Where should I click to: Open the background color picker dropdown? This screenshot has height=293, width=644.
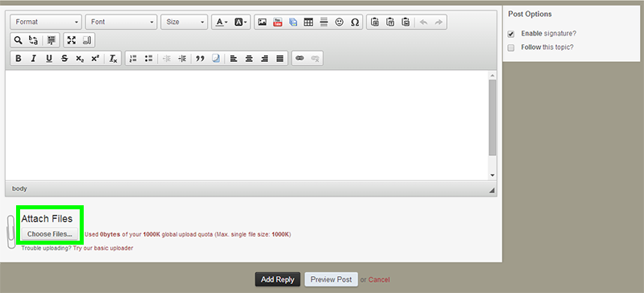tap(241, 23)
